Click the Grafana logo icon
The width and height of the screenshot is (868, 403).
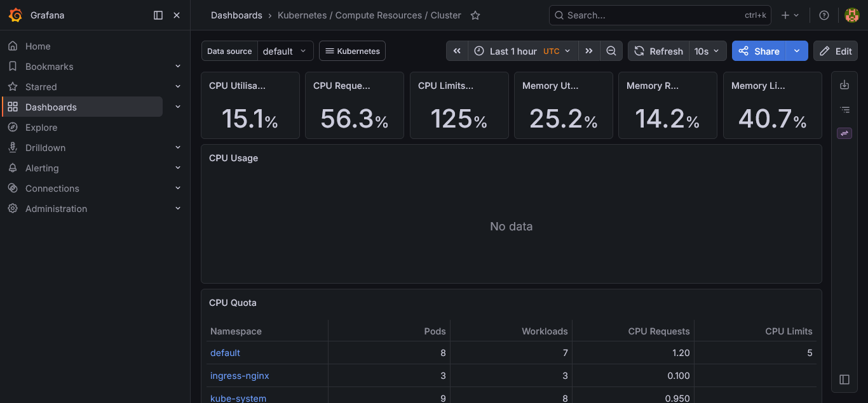click(x=15, y=15)
